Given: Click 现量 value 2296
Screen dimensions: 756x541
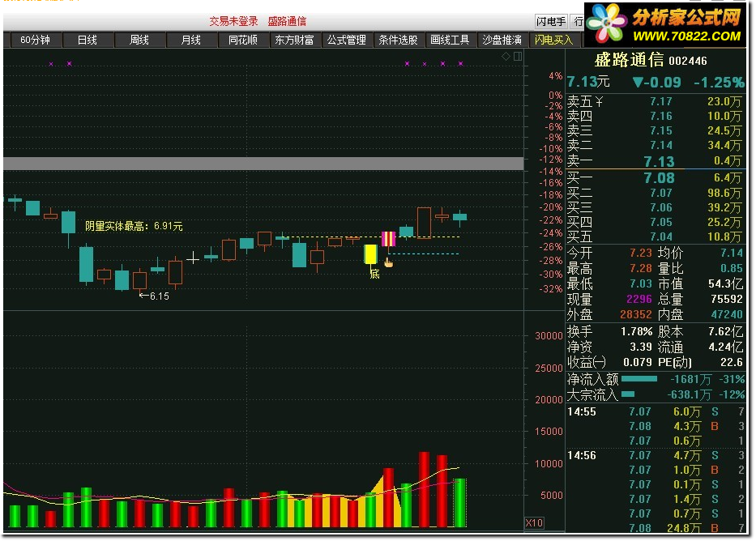Looking at the screenshot, I should click(x=639, y=299).
